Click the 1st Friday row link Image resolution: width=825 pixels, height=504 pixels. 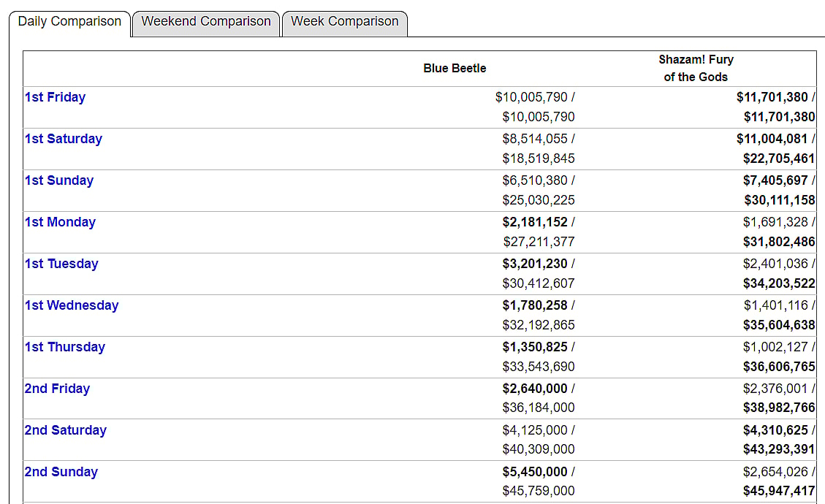tap(55, 97)
